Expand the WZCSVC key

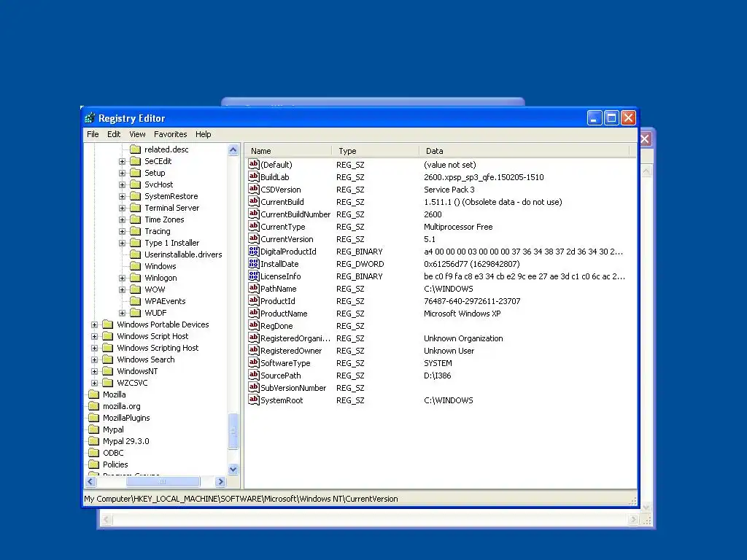[94, 383]
